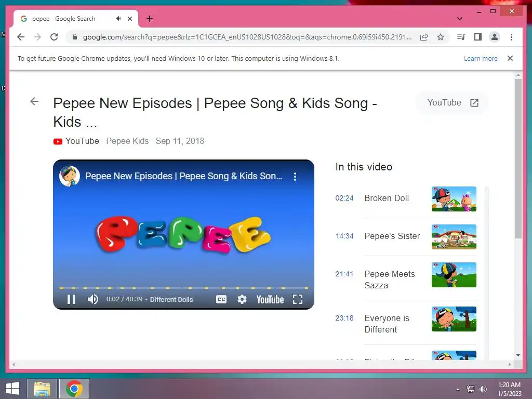The image size is (532, 399).
Task: Open media controls icon in toolbar
Action: click(x=461, y=37)
